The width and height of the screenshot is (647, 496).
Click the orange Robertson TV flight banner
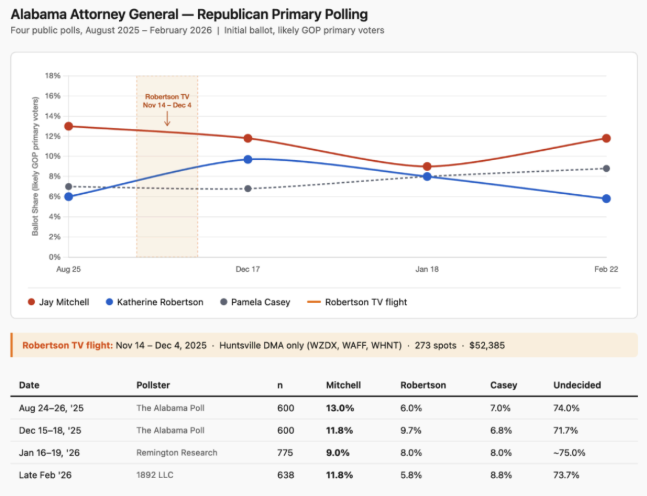click(323, 345)
